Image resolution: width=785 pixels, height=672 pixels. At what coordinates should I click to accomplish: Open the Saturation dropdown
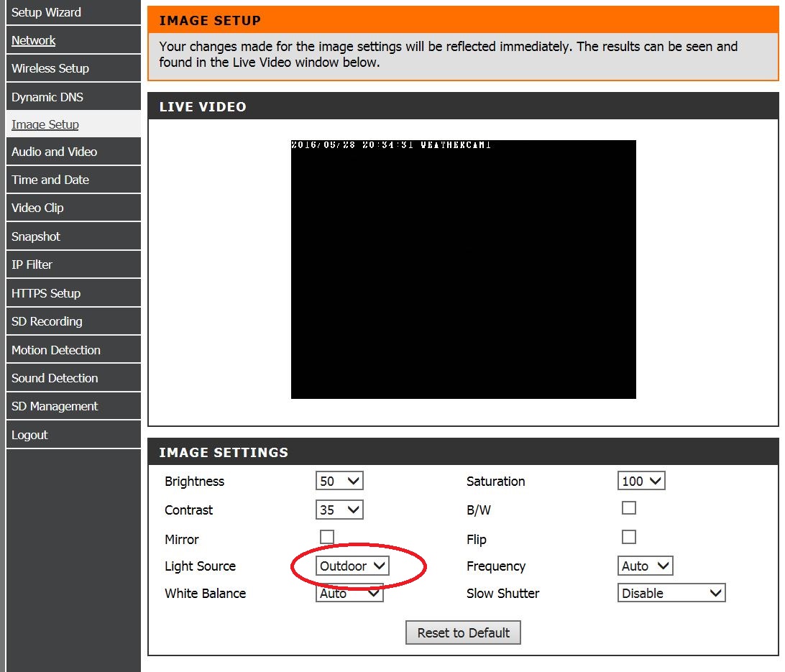pos(641,482)
